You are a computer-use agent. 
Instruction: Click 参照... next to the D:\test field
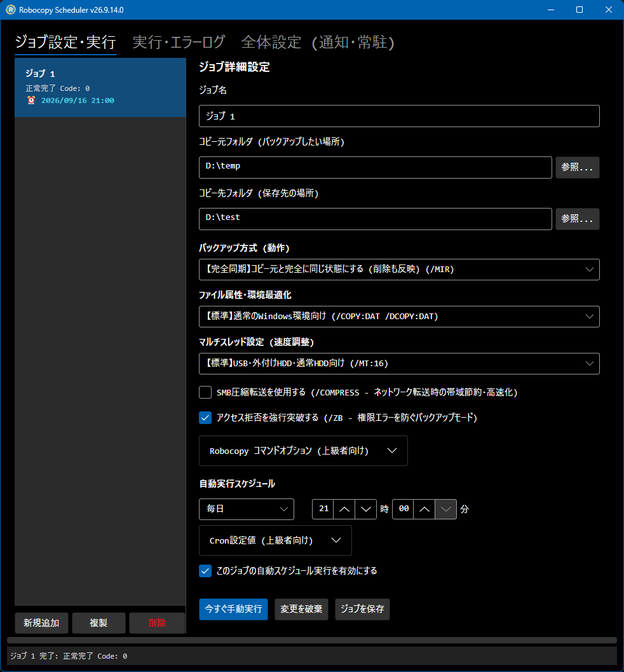[x=578, y=219]
